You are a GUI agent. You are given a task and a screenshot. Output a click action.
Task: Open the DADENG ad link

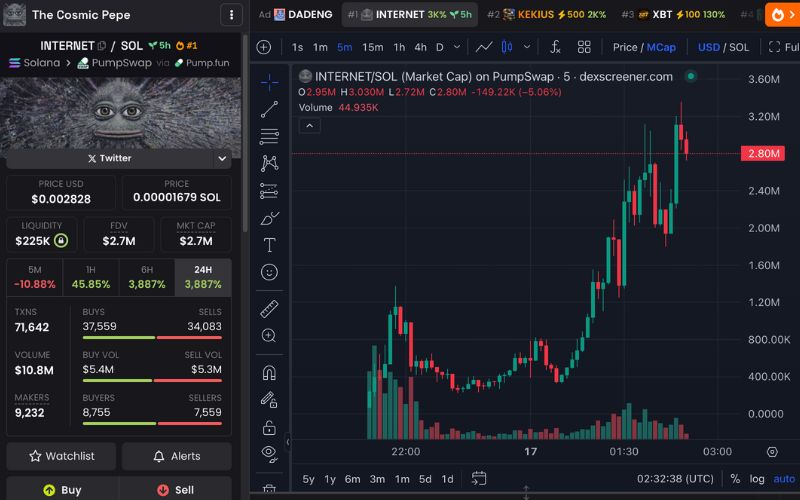click(296, 15)
